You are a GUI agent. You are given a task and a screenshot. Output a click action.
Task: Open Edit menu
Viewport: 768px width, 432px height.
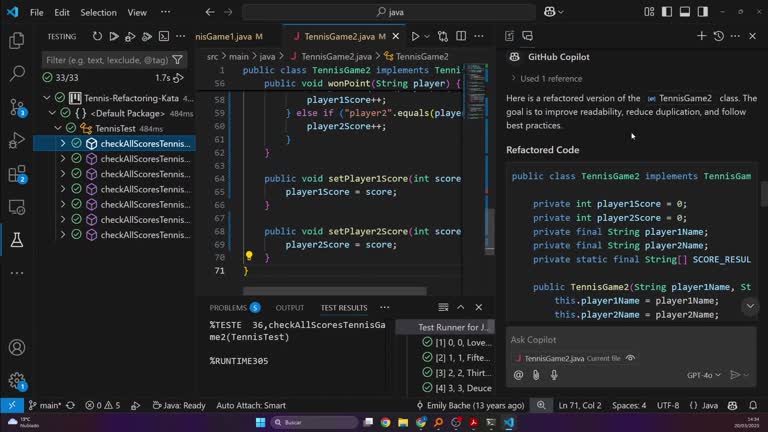[62, 12]
